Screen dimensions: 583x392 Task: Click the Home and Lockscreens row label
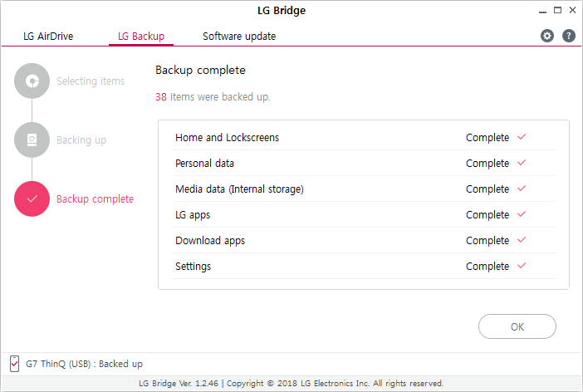click(x=228, y=138)
